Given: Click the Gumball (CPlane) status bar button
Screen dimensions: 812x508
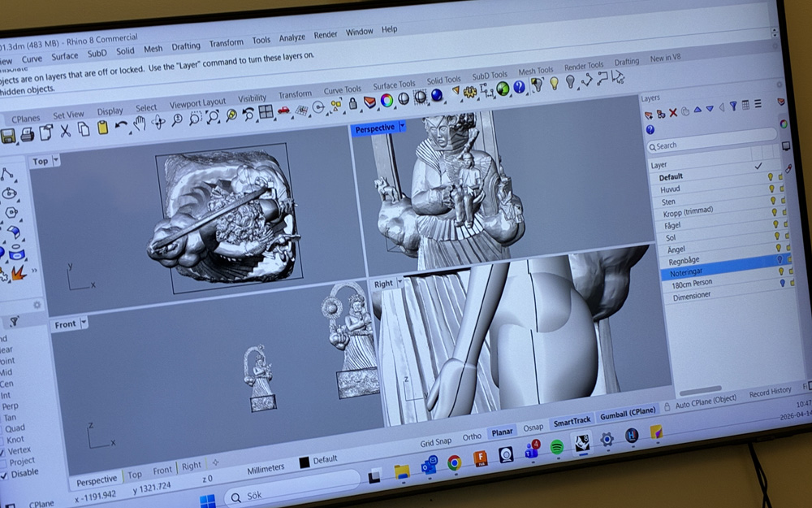Looking at the screenshot, I should (628, 415).
